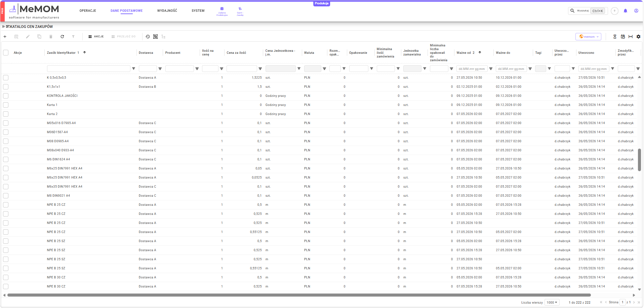Screen dimensions: 644x308
Task: Click the funnel clear-filter icon in the toolbar
Action: tap(73, 37)
